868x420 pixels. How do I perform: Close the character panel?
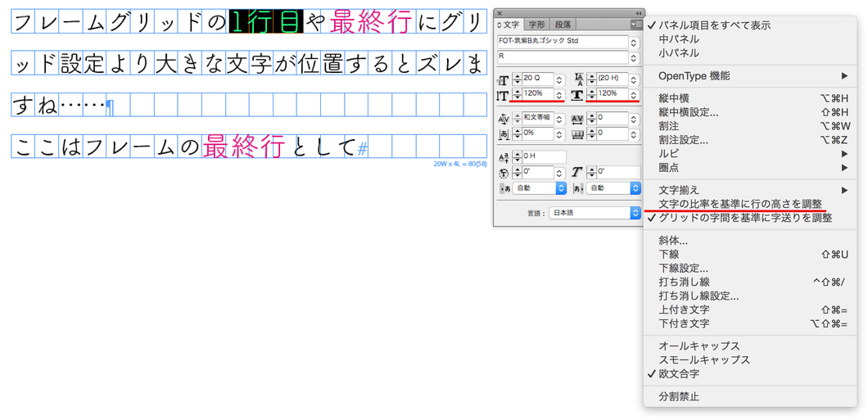pyautogui.click(x=499, y=13)
